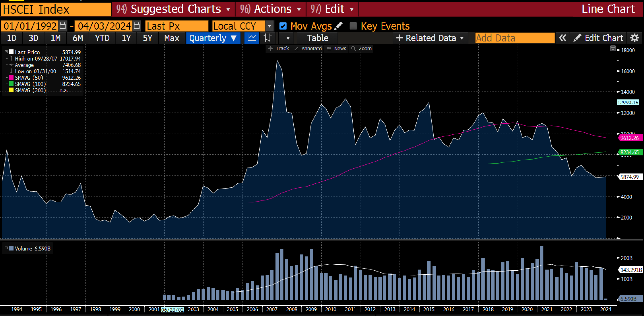644x316 pixels.
Task: Click the Zoom magnifier tool
Action: (x=362, y=48)
